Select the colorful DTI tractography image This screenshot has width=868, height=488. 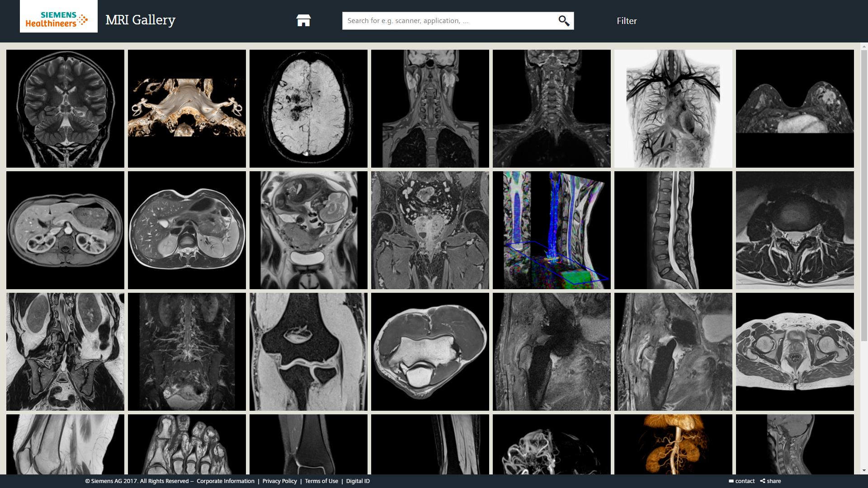tap(552, 230)
